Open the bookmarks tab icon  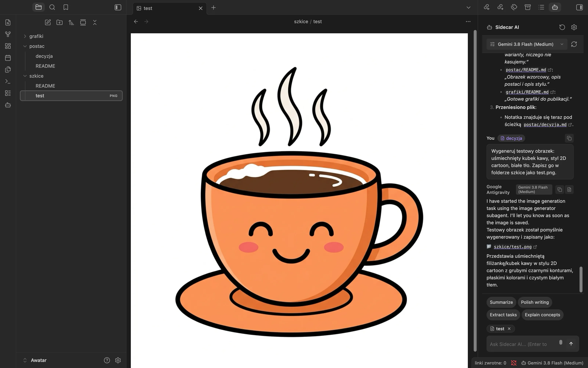coord(66,7)
